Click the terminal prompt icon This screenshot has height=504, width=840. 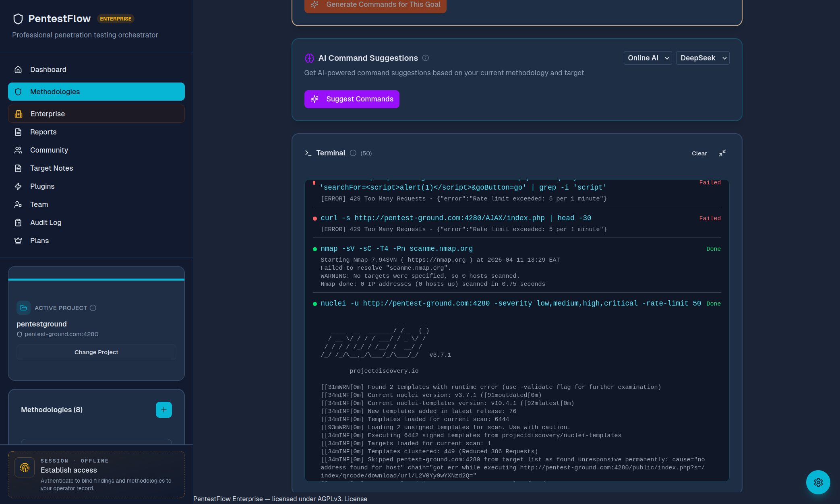(x=308, y=153)
